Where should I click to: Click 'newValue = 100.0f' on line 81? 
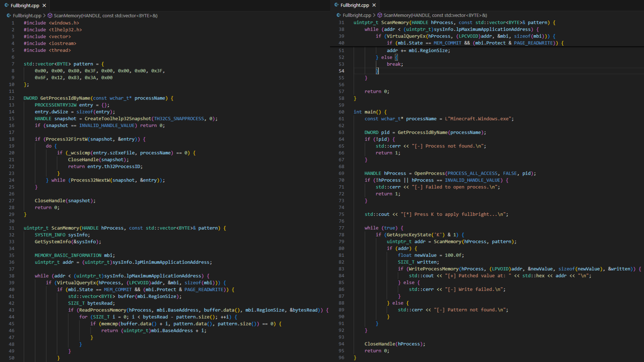[x=438, y=255]
